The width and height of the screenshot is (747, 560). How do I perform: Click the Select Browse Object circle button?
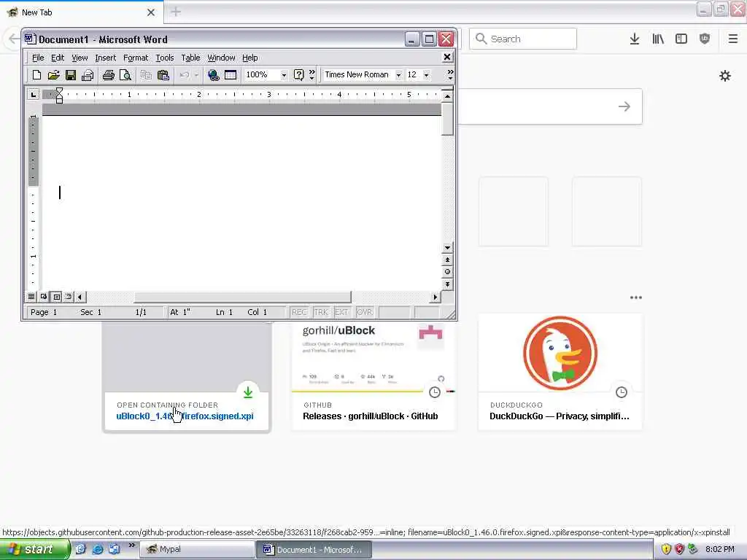click(x=447, y=272)
